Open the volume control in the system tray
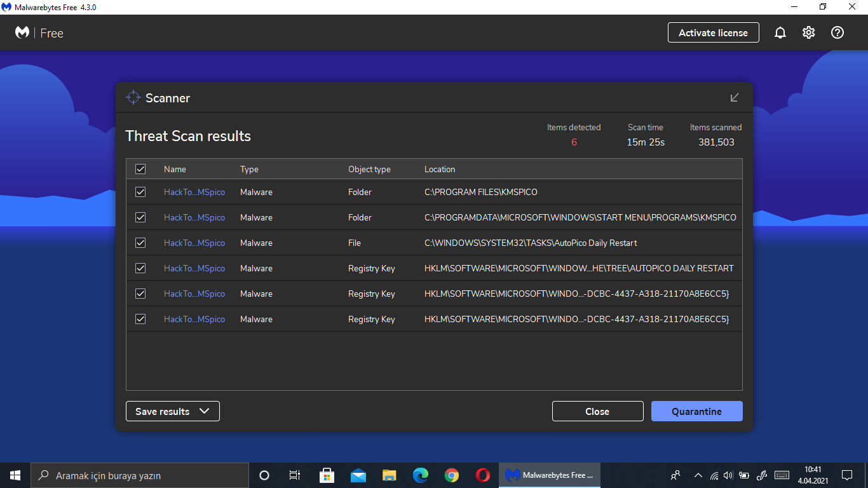 point(728,475)
